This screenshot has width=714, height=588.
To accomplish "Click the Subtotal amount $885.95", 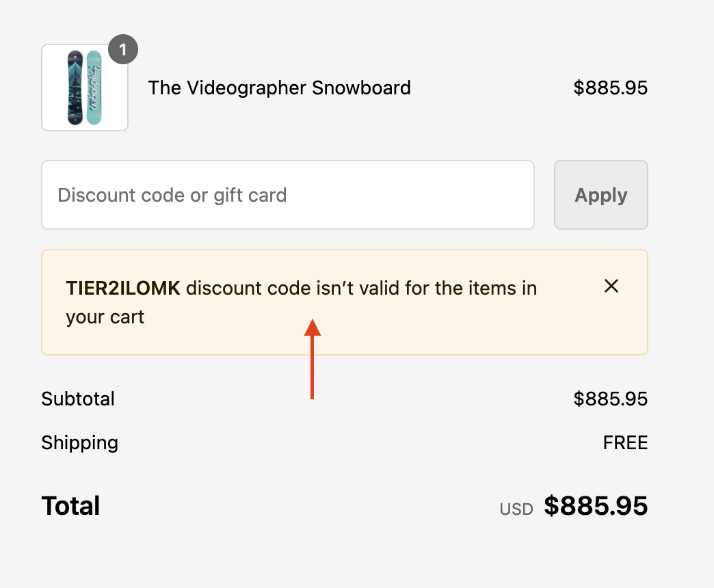I will [611, 399].
